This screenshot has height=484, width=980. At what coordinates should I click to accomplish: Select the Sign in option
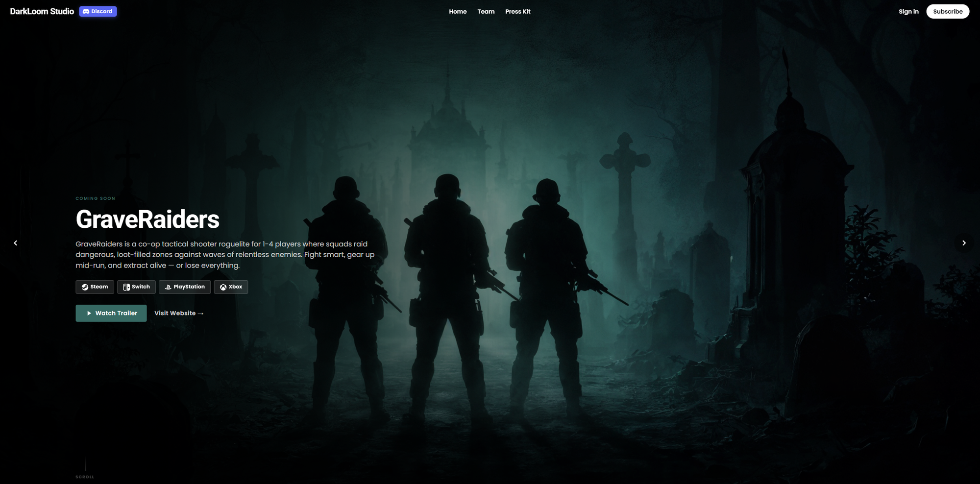point(909,11)
